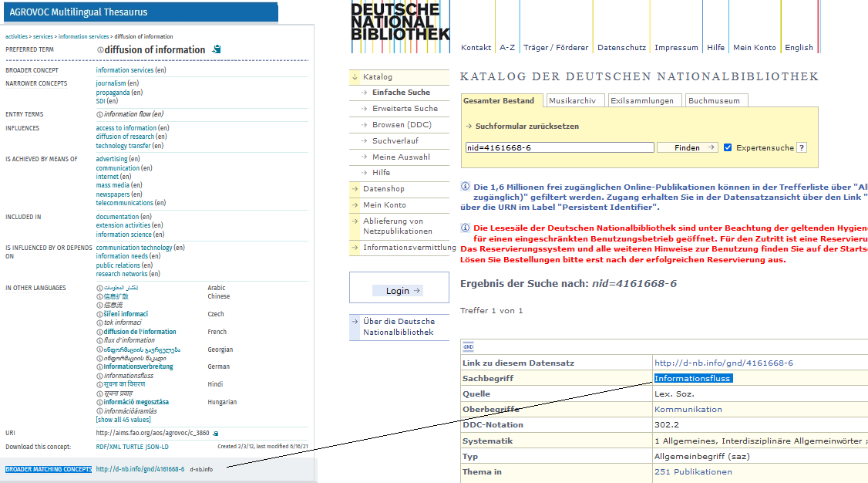Click Suchformular zurücksetzen link

pyautogui.click(x=527, y=127)
